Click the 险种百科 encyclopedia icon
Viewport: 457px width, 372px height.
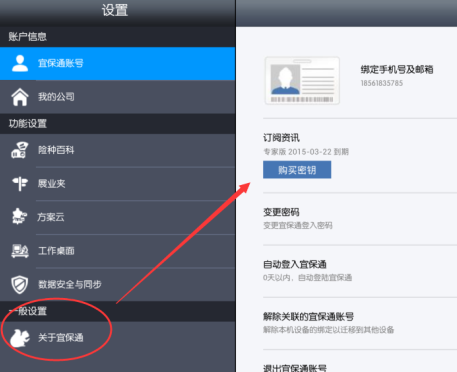pyautogui.click(x=20, y=150)
